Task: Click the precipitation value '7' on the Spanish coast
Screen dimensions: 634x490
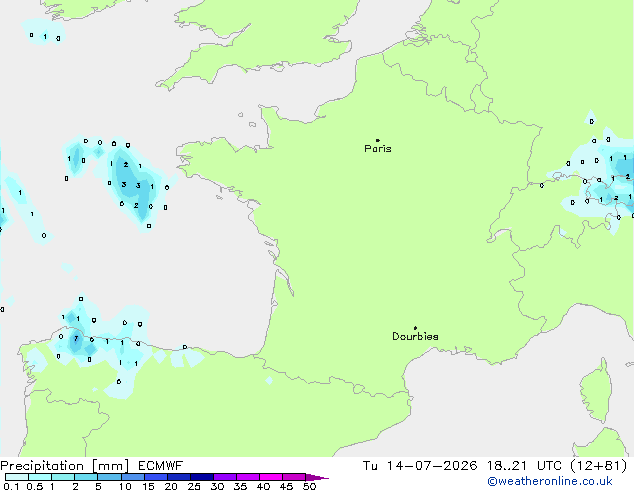Action: tap(76, 338)
